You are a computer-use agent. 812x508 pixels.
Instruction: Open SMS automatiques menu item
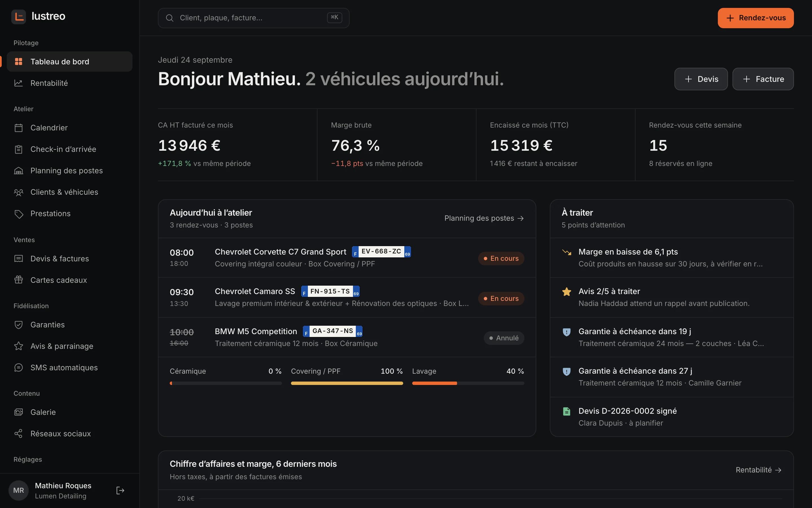pos(69,367)
